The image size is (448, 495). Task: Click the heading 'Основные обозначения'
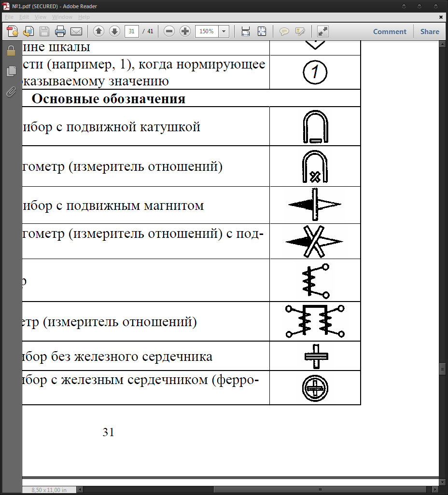tap(108, 99)
